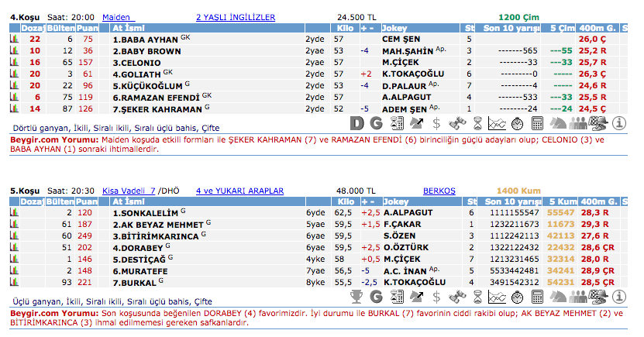Open bar chart icon beside BABA AYHAN
Viewport: 644px width, 337px height.
(x=14, y=38)
